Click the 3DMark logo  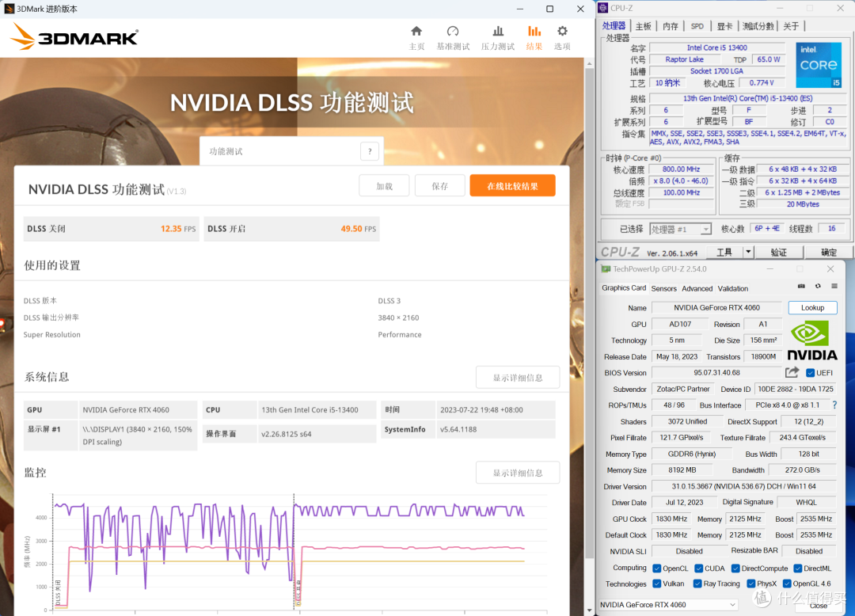(74, 36)
